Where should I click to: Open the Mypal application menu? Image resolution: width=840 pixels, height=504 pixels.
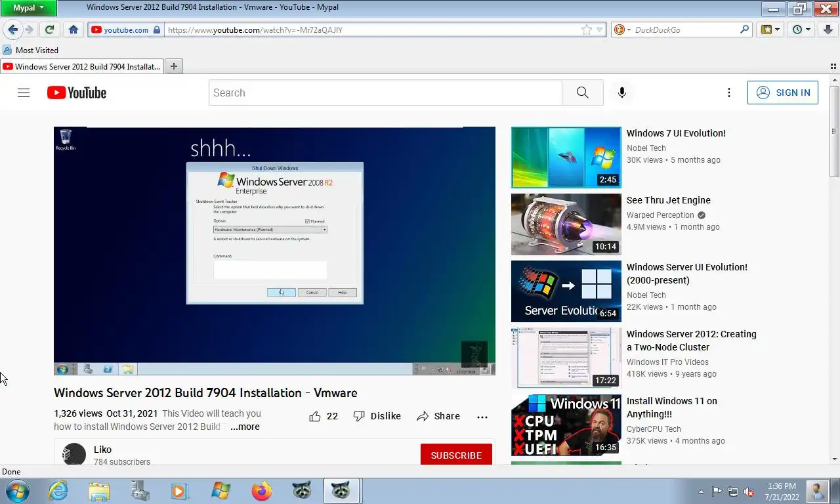[28, 8]
